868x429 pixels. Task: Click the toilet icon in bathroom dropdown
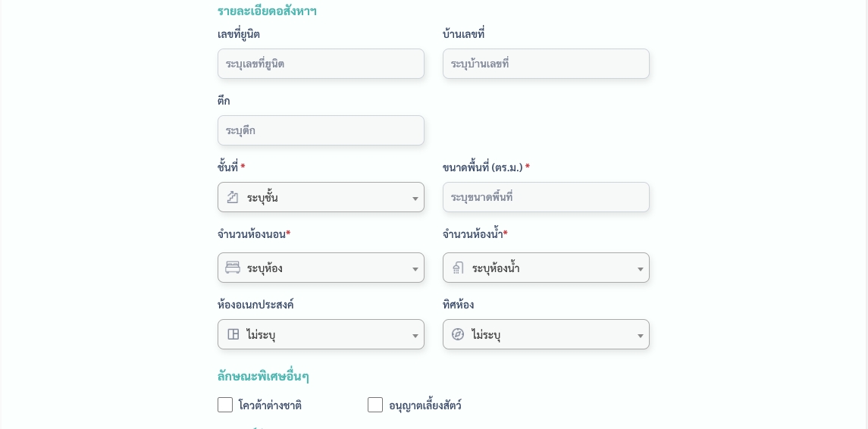(458, 268)
